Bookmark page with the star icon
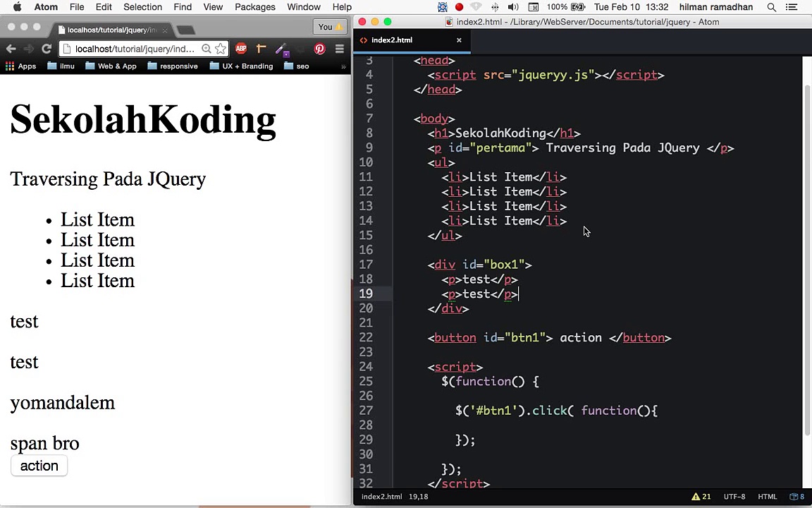 [x=221, y=49]
